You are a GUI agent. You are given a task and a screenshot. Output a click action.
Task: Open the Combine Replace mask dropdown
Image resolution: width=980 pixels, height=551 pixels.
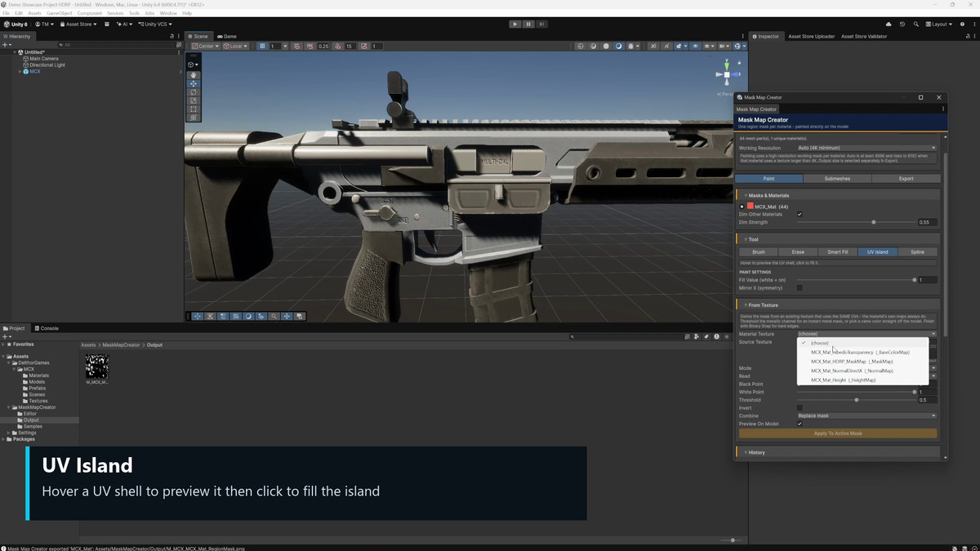click(866, 415)
